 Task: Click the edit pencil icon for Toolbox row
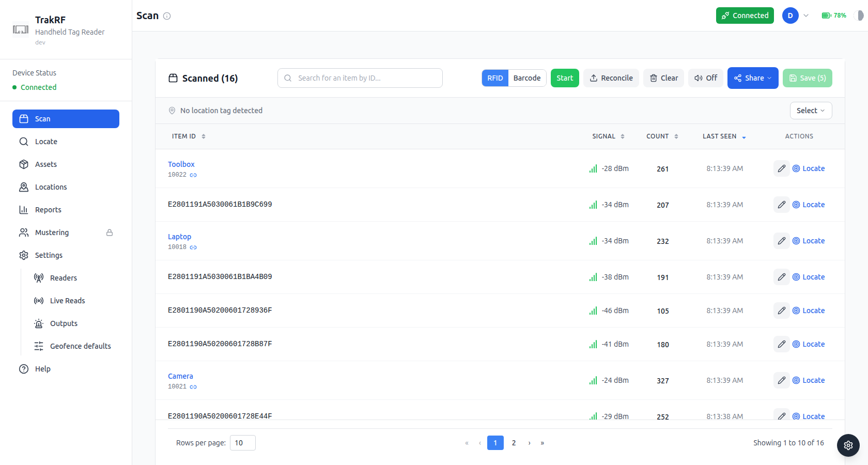(781, 168)
